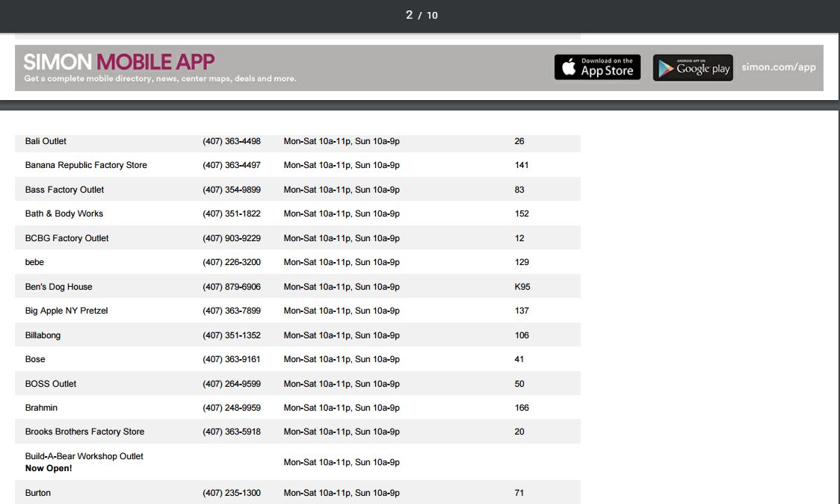The width and height of the screenshot is (840, 504).
Task: Click the Download on the App Store badge
Action: [597, 67]
